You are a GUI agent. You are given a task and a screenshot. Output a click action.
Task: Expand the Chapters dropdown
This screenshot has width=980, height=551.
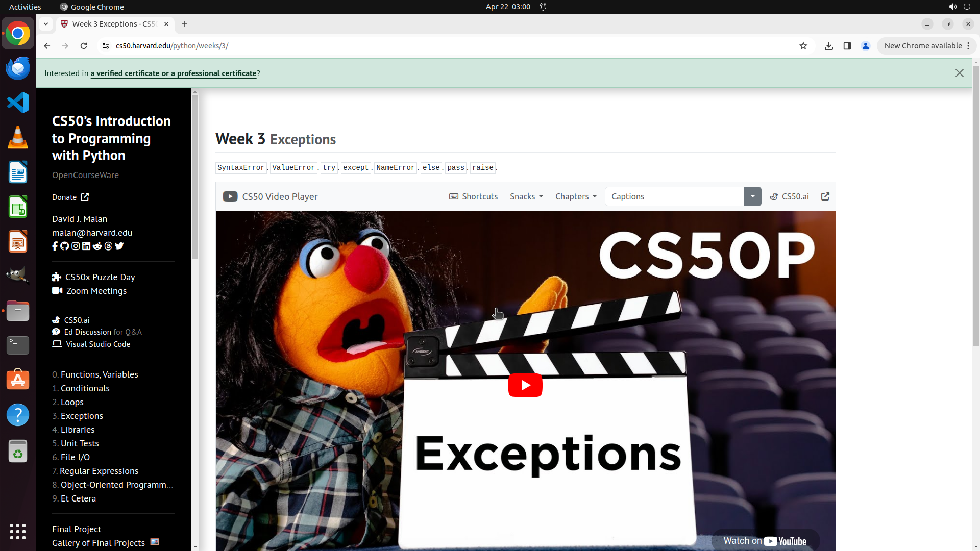click(x=576, y=197)
